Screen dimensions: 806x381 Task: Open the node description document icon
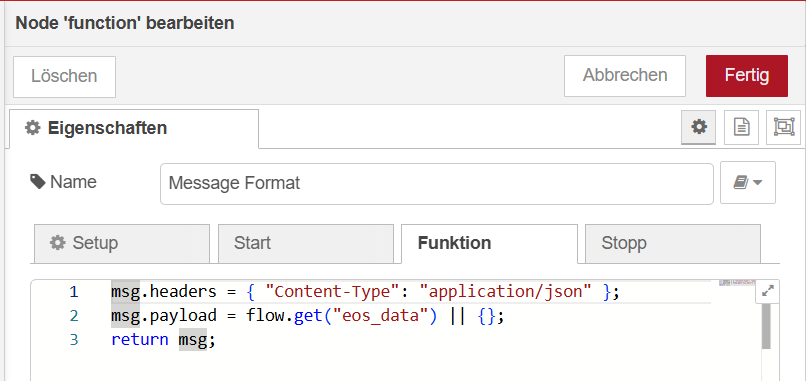[x=741, y=126]
